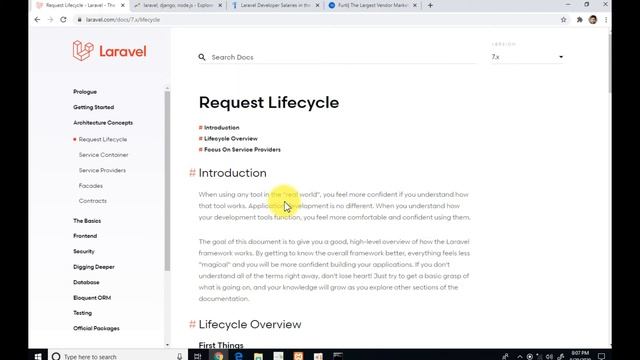
Task: Expand Testing sidebar section
Action: (82, 313)
